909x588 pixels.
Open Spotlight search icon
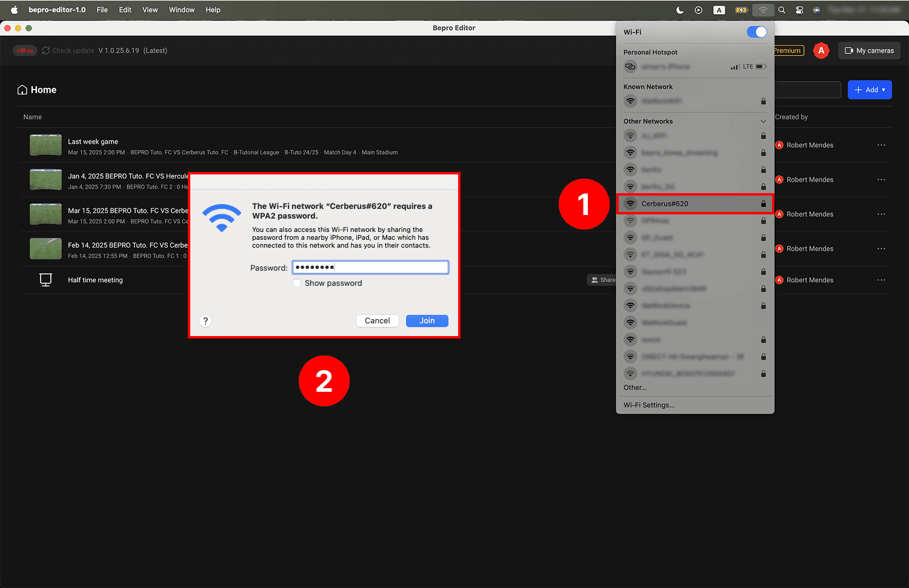pyautogui.click(x=782, y=10)
